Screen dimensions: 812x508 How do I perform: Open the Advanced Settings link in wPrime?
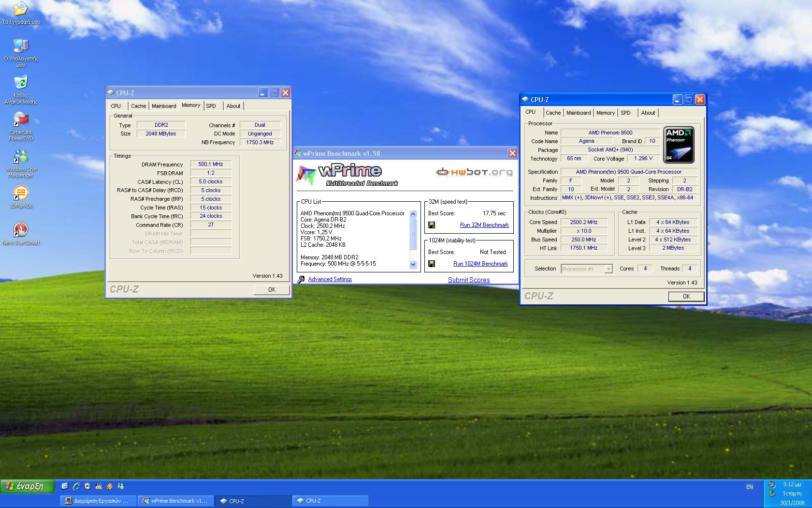click(330, 279)
